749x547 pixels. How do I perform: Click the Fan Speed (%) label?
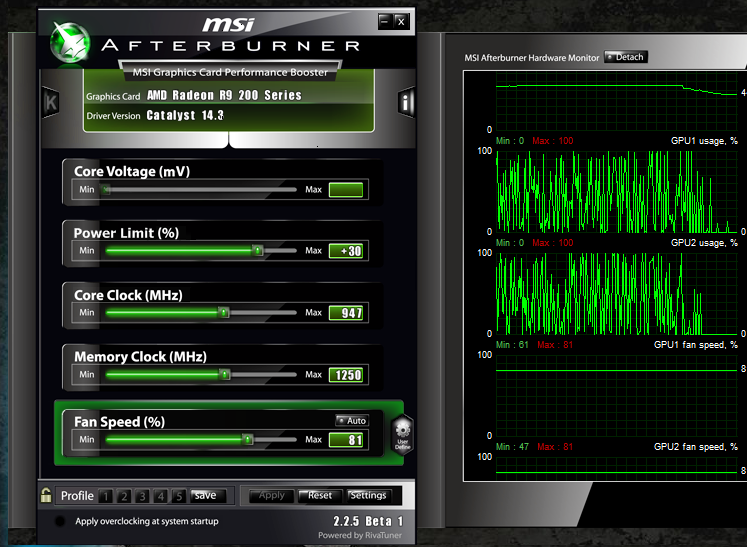(x=119, y=422)
